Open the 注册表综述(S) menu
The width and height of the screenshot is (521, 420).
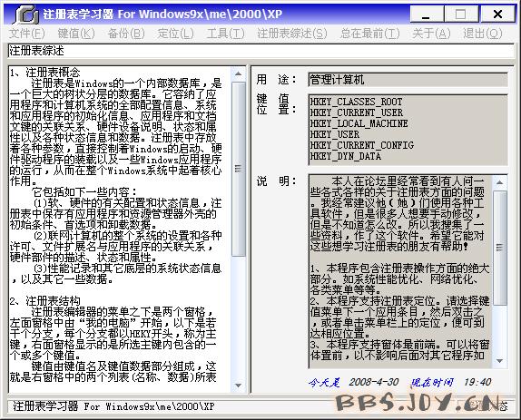click(292, 34)
